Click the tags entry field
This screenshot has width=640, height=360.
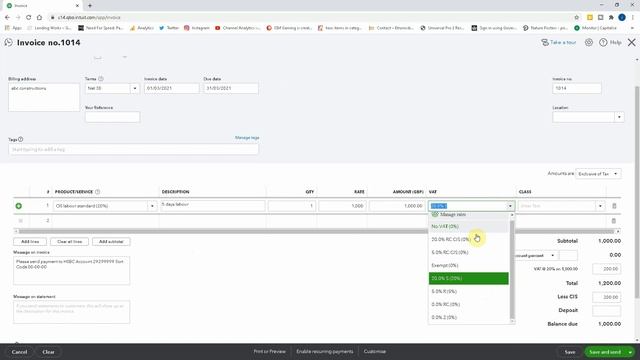133,149
